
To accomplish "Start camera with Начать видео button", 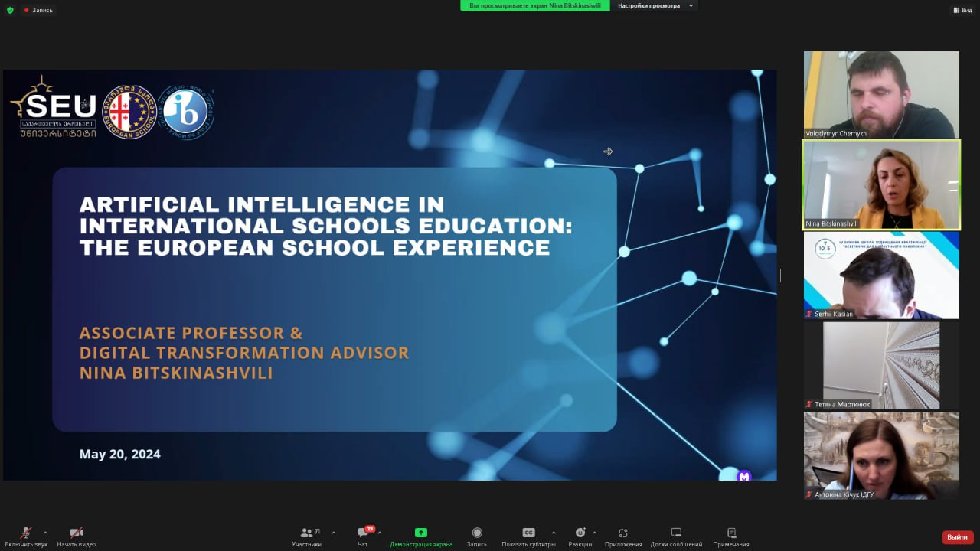I will [x=77, y=536].
